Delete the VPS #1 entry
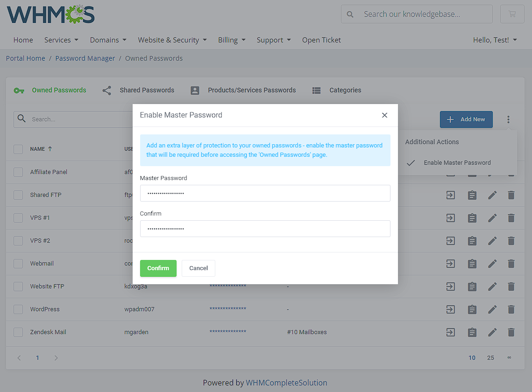The height and width of the screenshot is (392, 532). (511, 218)
